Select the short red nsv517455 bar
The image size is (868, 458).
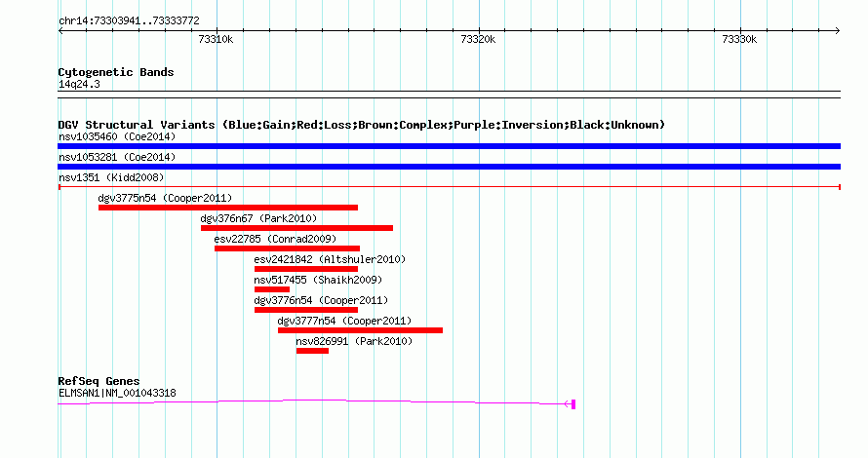click(272, 289)
